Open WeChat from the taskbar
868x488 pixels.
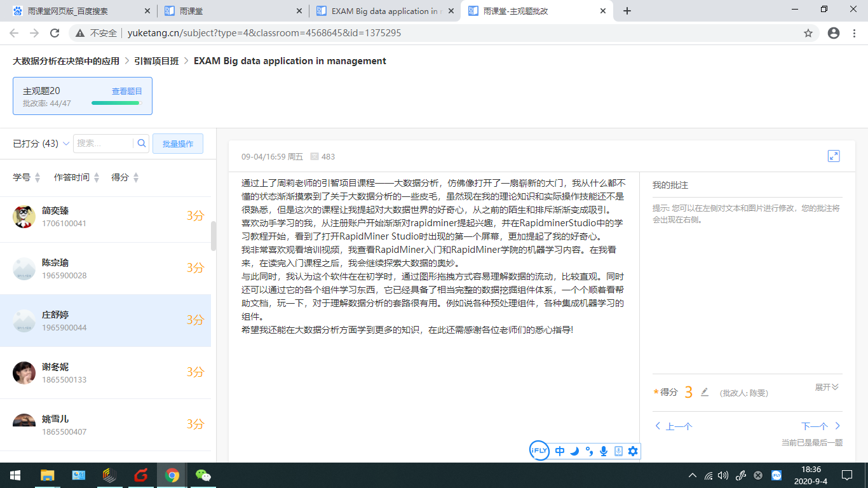(203, 475)
